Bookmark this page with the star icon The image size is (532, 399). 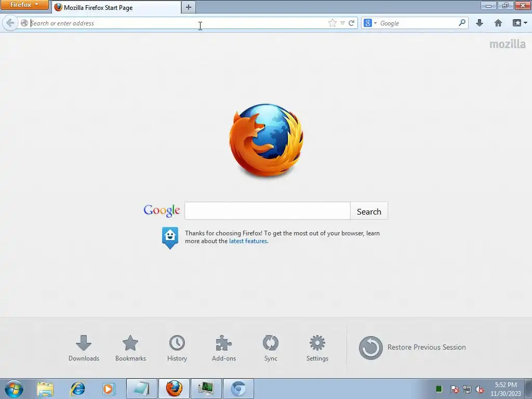coord(332,23)
